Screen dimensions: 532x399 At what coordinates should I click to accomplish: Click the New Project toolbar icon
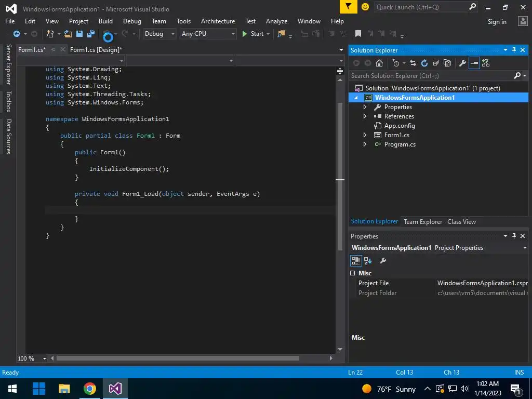click(x=50, y=34)
